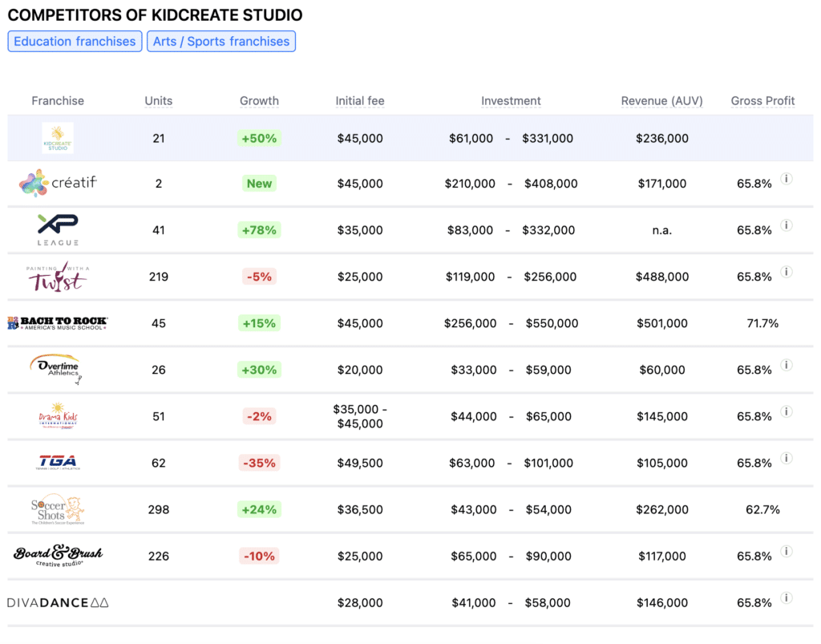This screenshot has width=821, height=644.
Task: Click the +78% growth badge
Action: 259,230
